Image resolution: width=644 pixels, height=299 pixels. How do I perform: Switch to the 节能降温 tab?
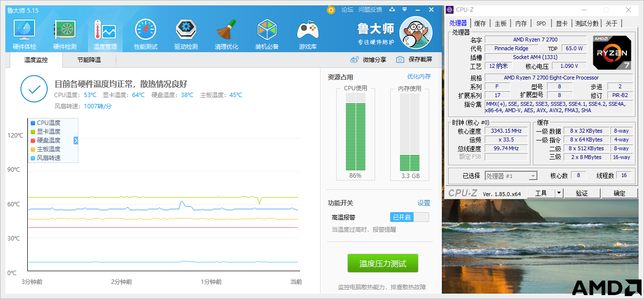(89, 60)
